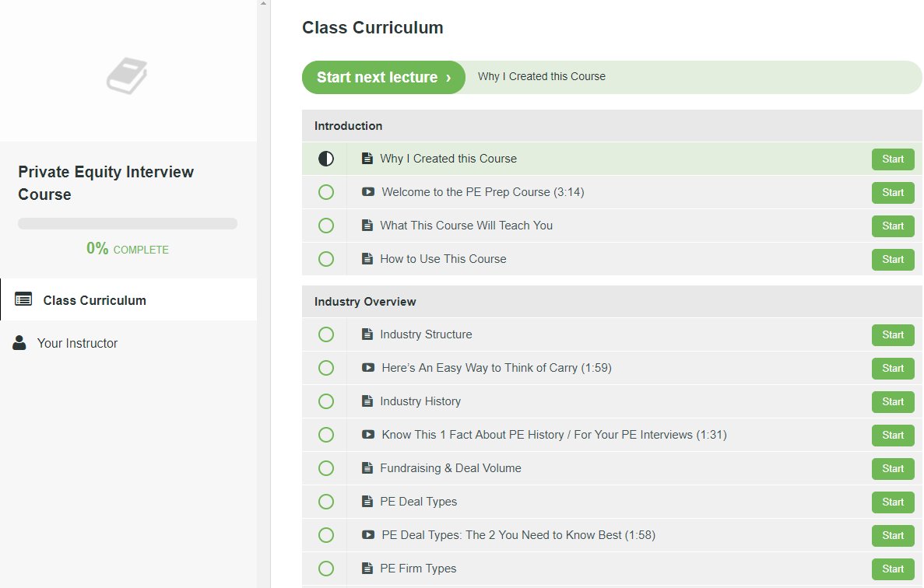Toggle completion circle for What This Course Will Teach
Screen dimensions: 924x588
326,226
